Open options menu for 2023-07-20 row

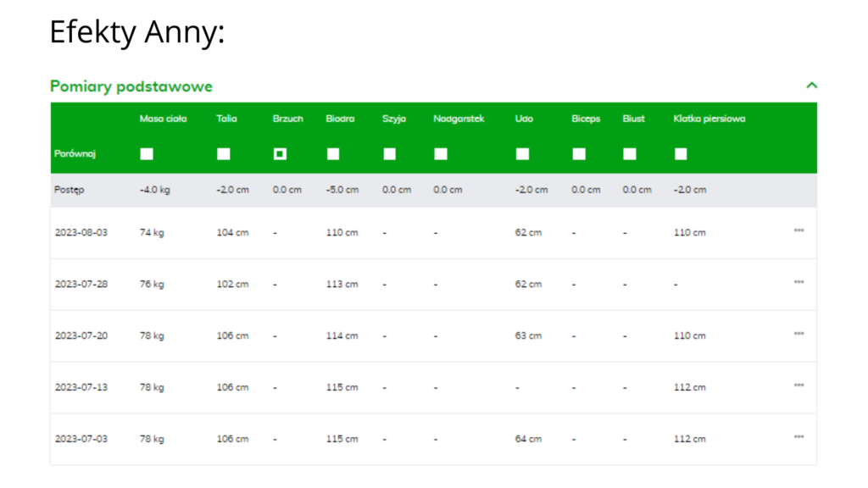pos(798,334)
